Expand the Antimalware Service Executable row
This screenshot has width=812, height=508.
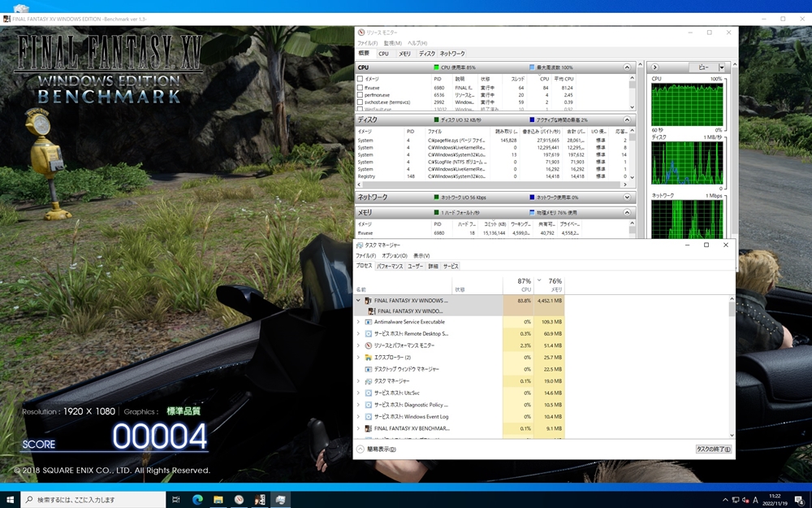tap(358, 322)
